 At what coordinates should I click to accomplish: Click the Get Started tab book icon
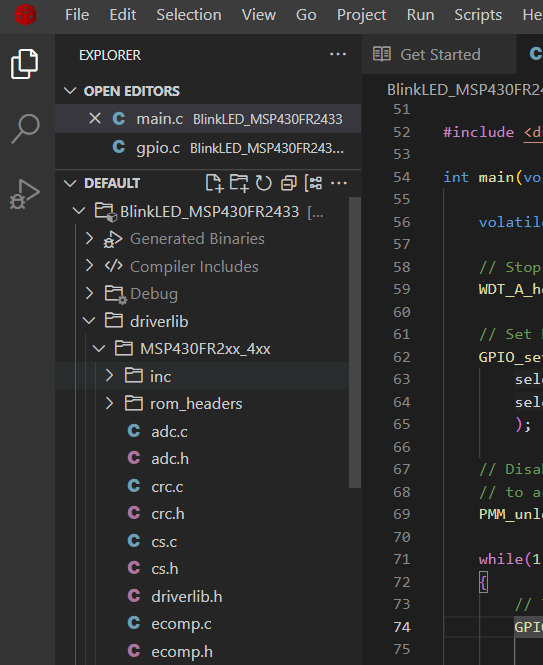click(x=382, y=54)
